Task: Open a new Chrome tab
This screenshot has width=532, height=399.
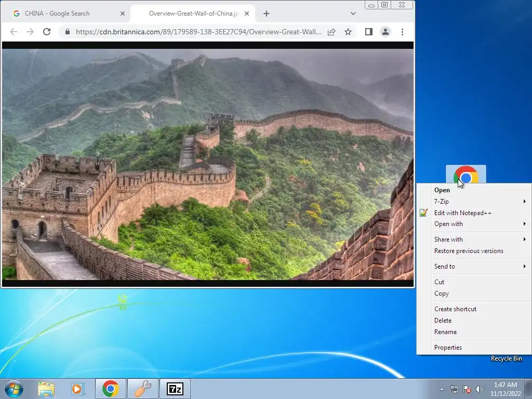Action: pyautogui.click(x=267, y=14)
